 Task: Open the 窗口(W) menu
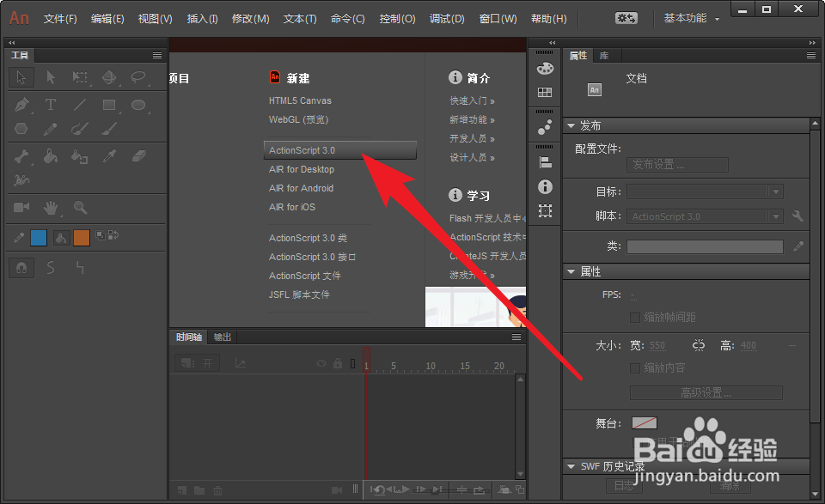tap(498, 19)
